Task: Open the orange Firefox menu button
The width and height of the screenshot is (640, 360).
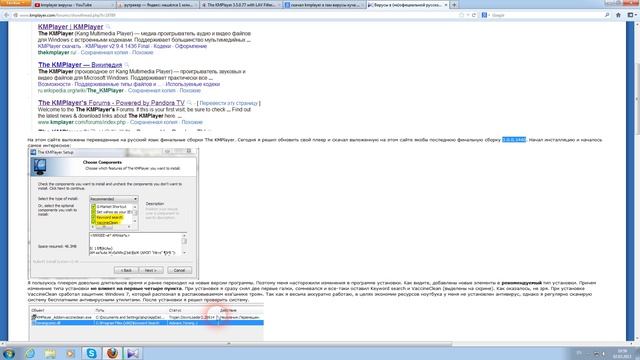Action: coord(16,3)
